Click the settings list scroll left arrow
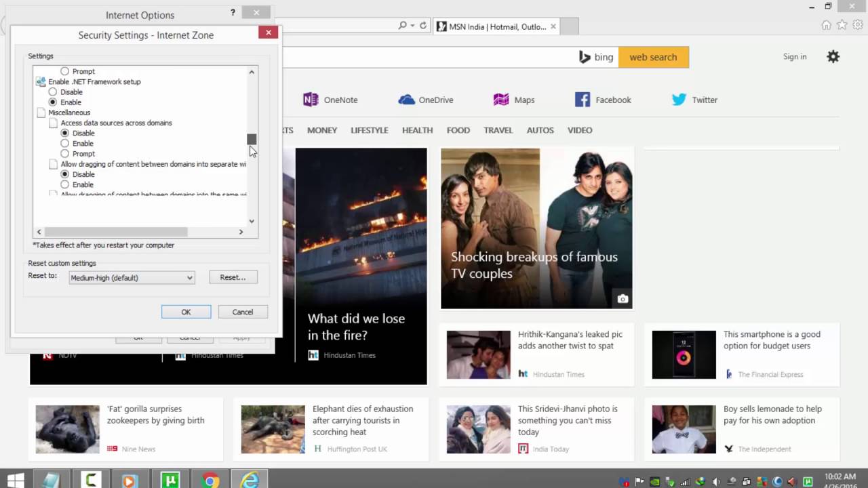Viewport: 868px width, 488px height. click(x=39, y=232)
